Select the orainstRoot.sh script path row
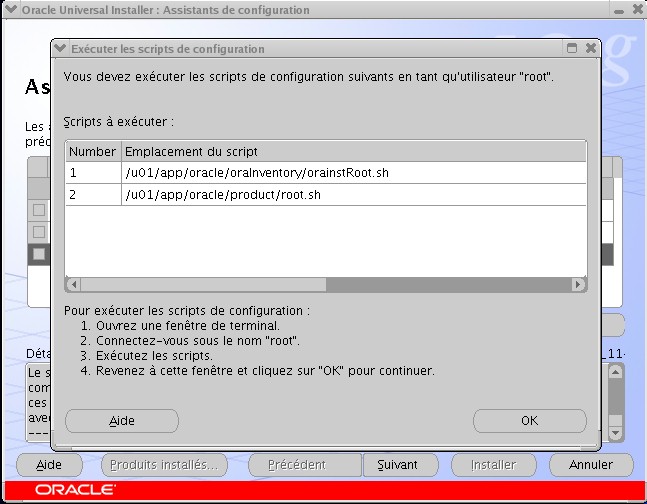 click(354, 173)
